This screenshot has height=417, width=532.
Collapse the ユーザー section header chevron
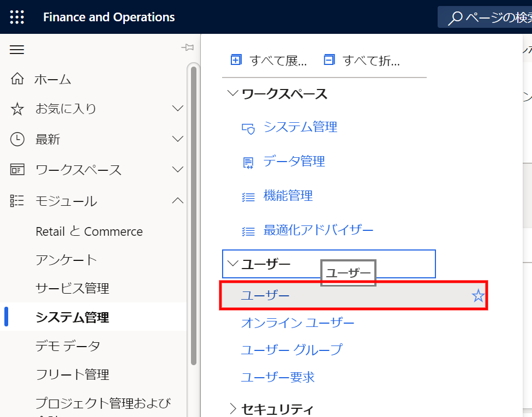[x=232, y=263]
